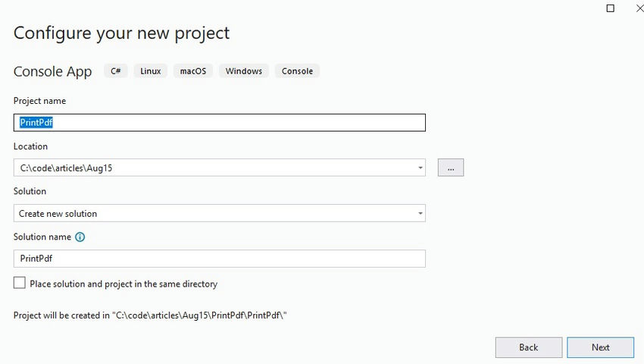
Task: Click the Location path C:\code\articles\Aug15
Action: click(66, 168)
